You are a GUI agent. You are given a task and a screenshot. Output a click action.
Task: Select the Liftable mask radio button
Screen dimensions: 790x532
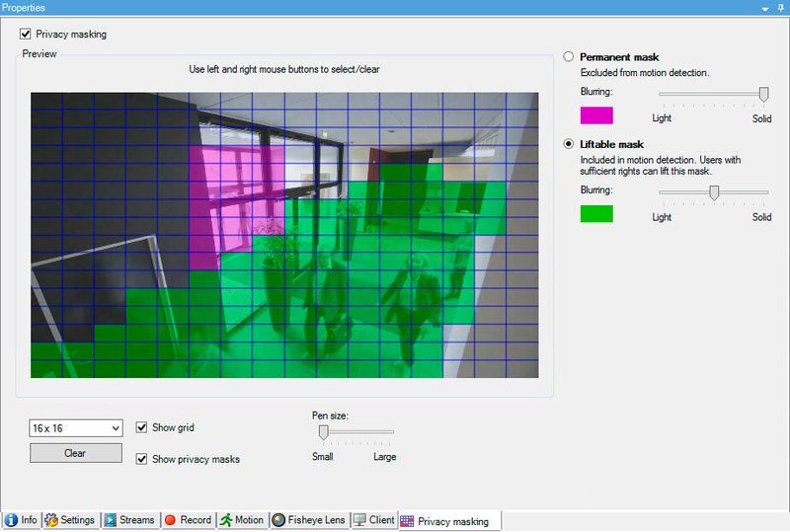[x=569, y=143]
